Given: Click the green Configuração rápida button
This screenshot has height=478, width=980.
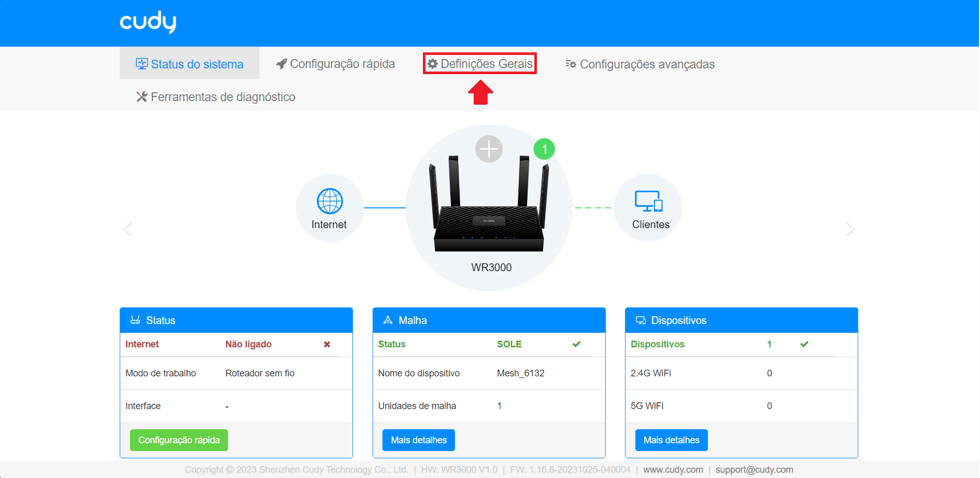Looking at the screenshot, I should (179, 440).
